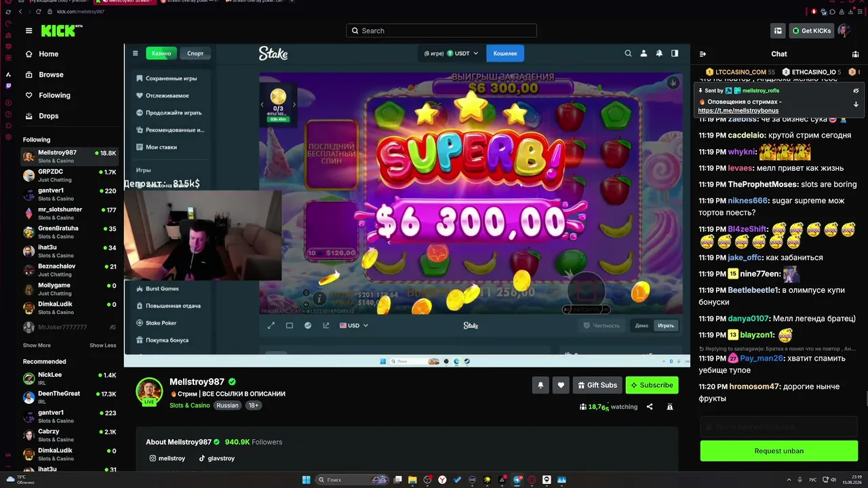
Task: Open the mellstroy Instagram link
Action: click(167, 458)
